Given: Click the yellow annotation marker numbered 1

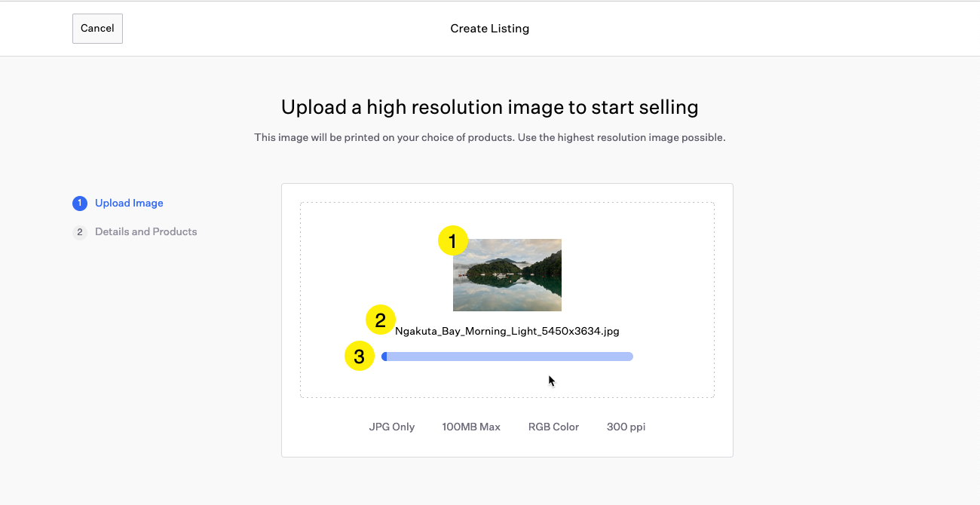Looking at the screenshot, I should (453, 241).
